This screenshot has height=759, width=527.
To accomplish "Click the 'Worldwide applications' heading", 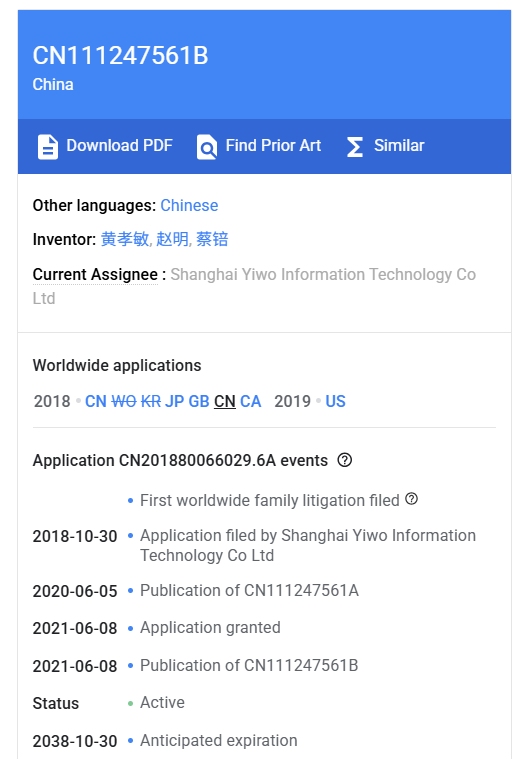I will 117,365.
